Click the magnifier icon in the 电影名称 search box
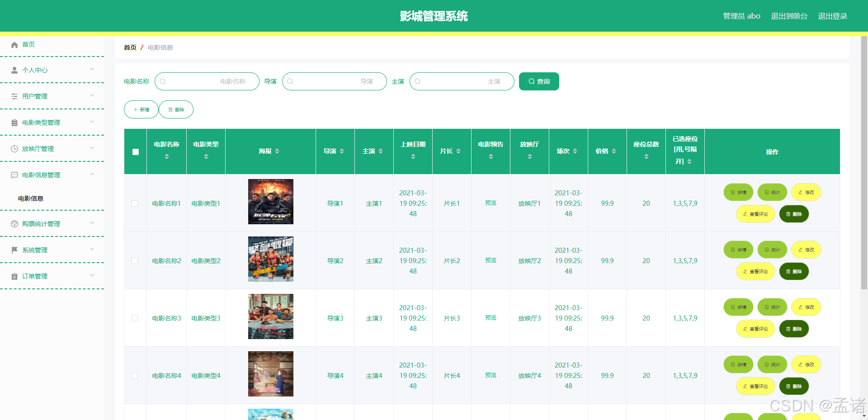868x420 pixels. (x=163, y=81)
